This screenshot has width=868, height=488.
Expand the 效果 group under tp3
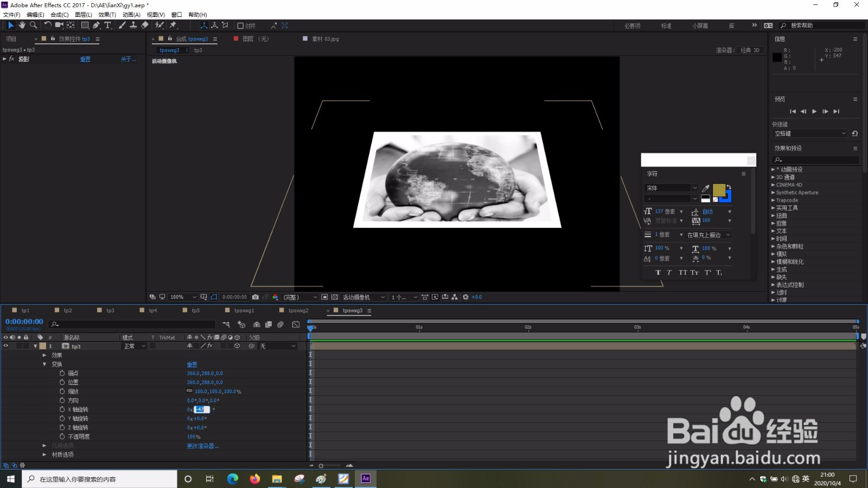point(44,355)
